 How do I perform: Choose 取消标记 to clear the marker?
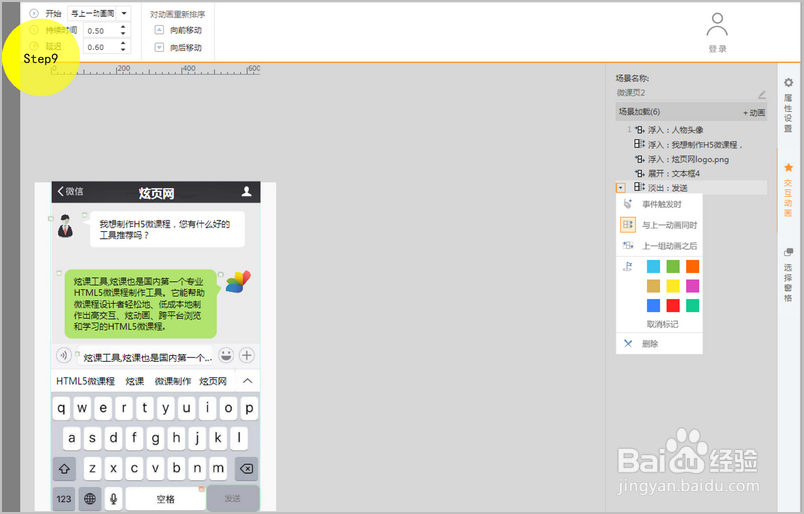662,324
